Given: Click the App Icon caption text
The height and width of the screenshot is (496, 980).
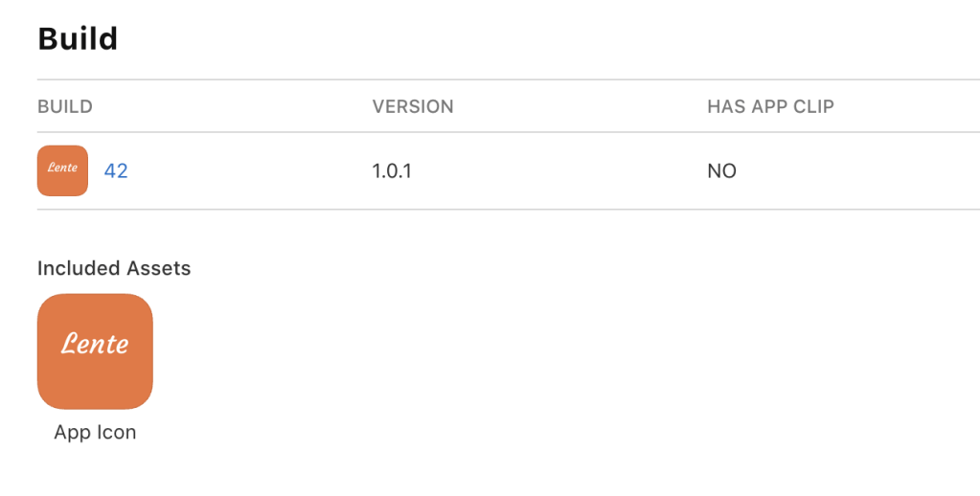Looking at the screenshot, I should [95, 432].
